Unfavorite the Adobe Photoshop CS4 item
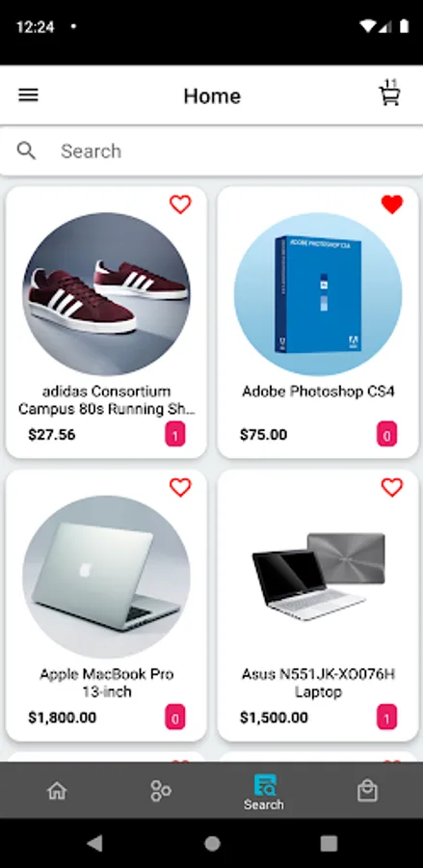Image resolution: width=423 pixels, height=868 pixels. 392,204
